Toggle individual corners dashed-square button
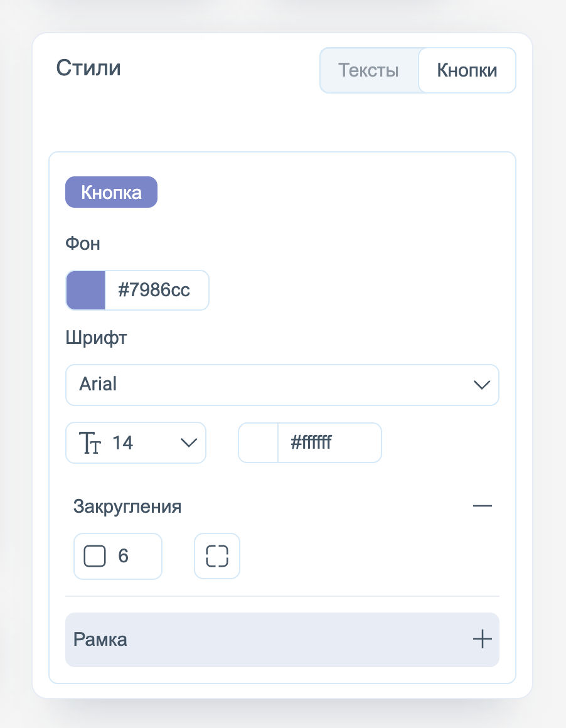 (217, 556)
